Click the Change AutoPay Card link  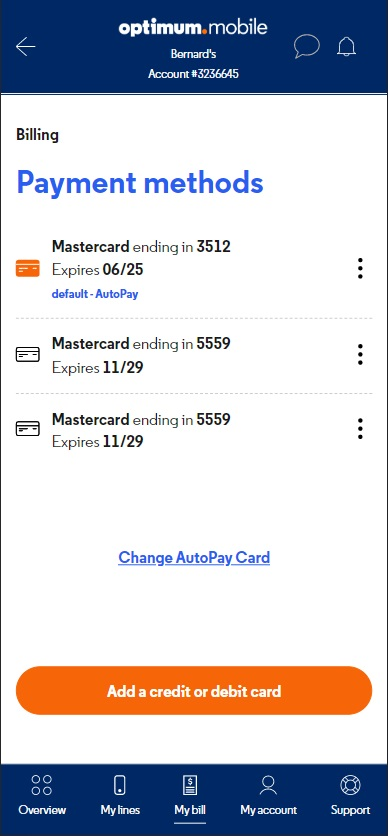pyautogui.click(x=194, y=558)
